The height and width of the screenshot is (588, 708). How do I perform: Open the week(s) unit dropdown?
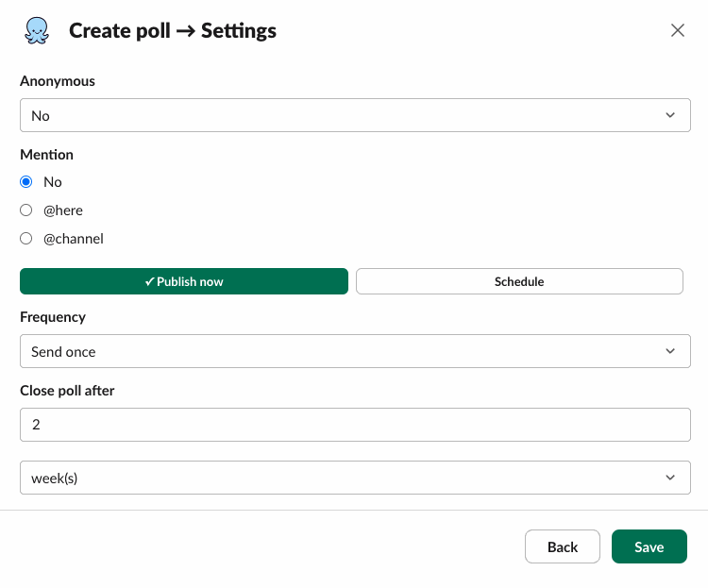click(x=355, y=478)
